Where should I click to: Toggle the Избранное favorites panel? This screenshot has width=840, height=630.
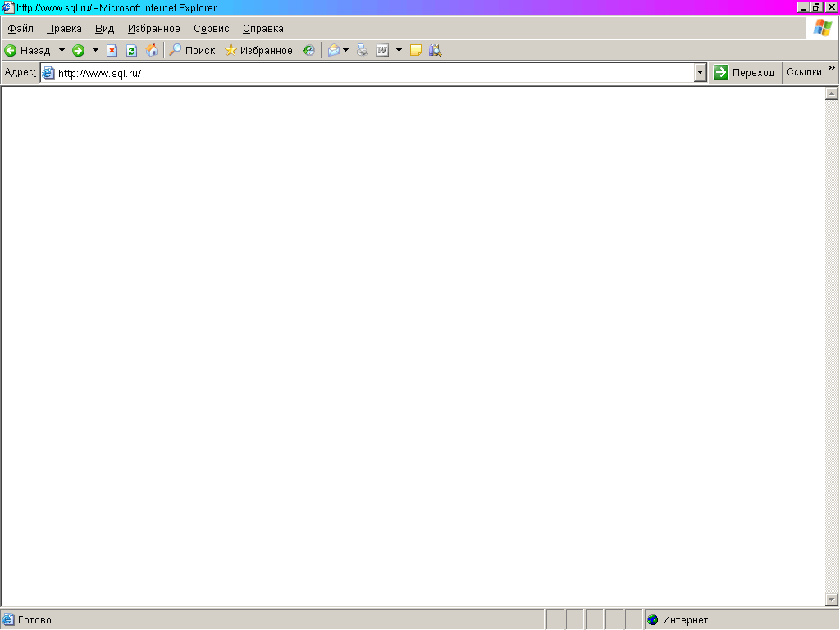258,50
